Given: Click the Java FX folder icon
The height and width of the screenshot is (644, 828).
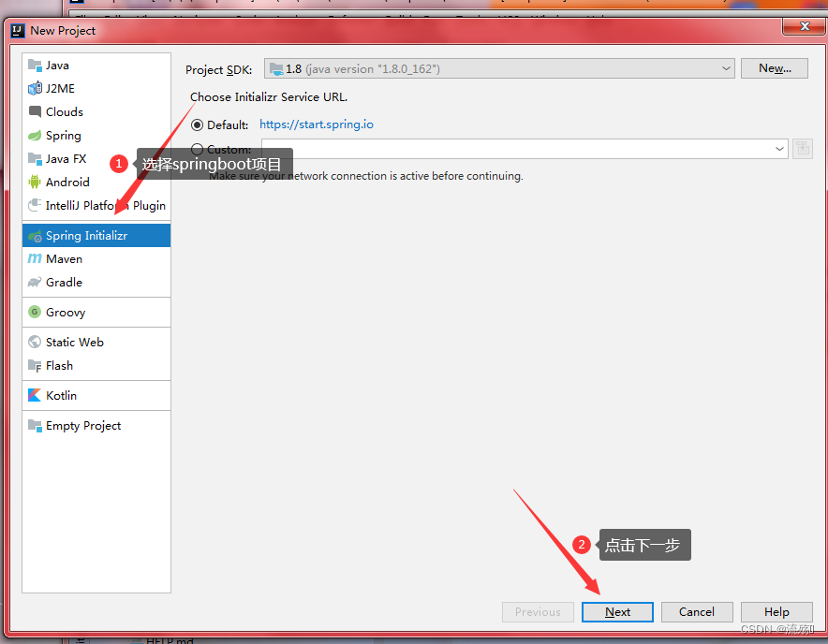Looking at the screenshot, I should click(x=35, y=159).
